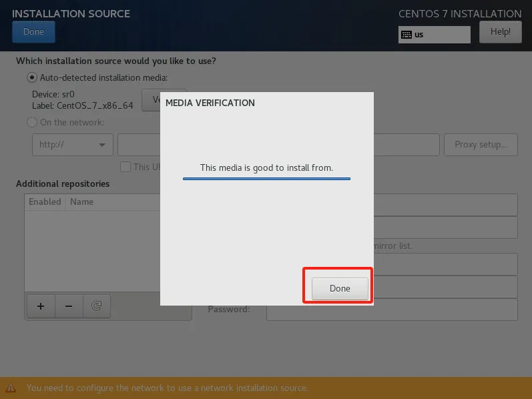Screen dimensions: 532x399
Task: Click the Enabled column header
Action: click(45, 202)
